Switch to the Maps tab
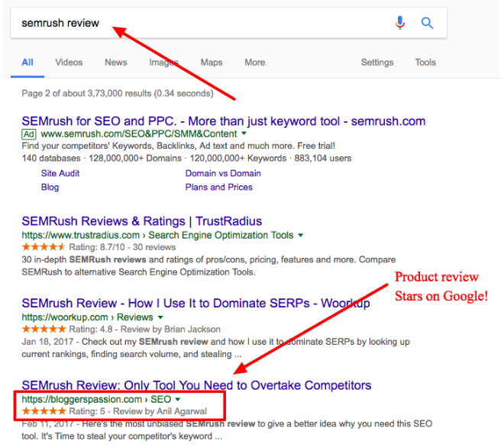Image resolution: width=504 pixels, height=447 pixels. [x=212, y=63]
